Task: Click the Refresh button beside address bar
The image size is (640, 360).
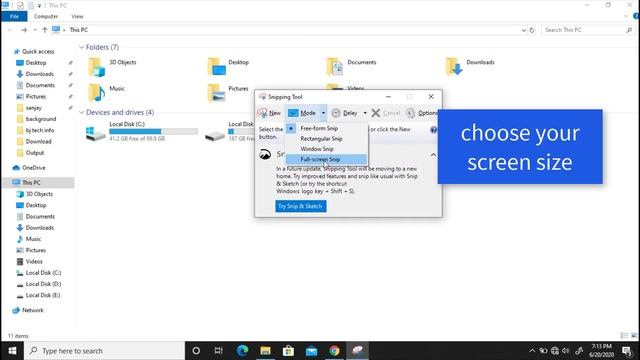Action: (532, 30)
